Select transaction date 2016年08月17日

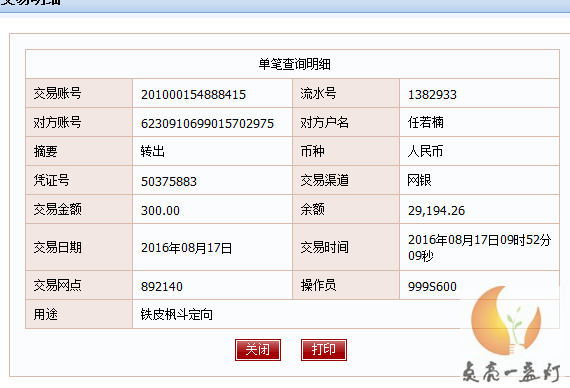point(186,248)
